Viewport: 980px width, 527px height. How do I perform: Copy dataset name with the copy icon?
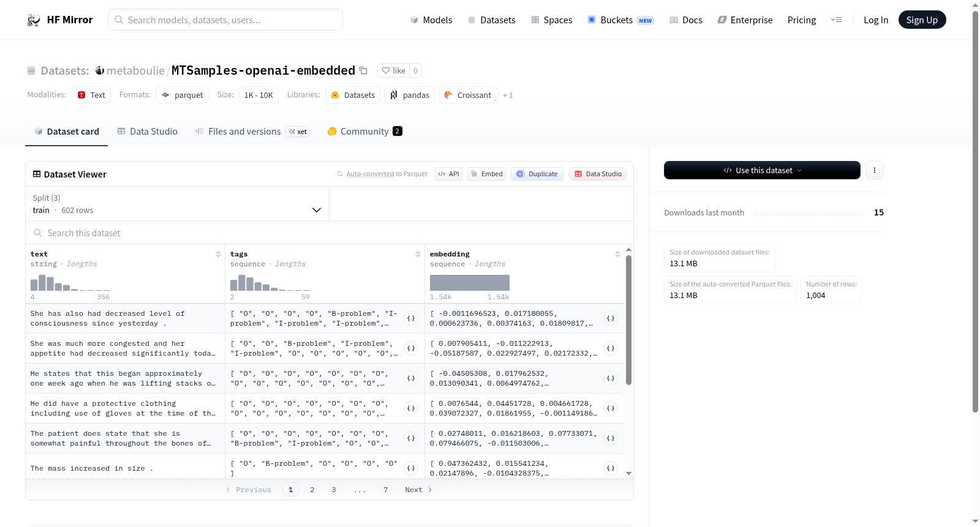pos(363,70)
